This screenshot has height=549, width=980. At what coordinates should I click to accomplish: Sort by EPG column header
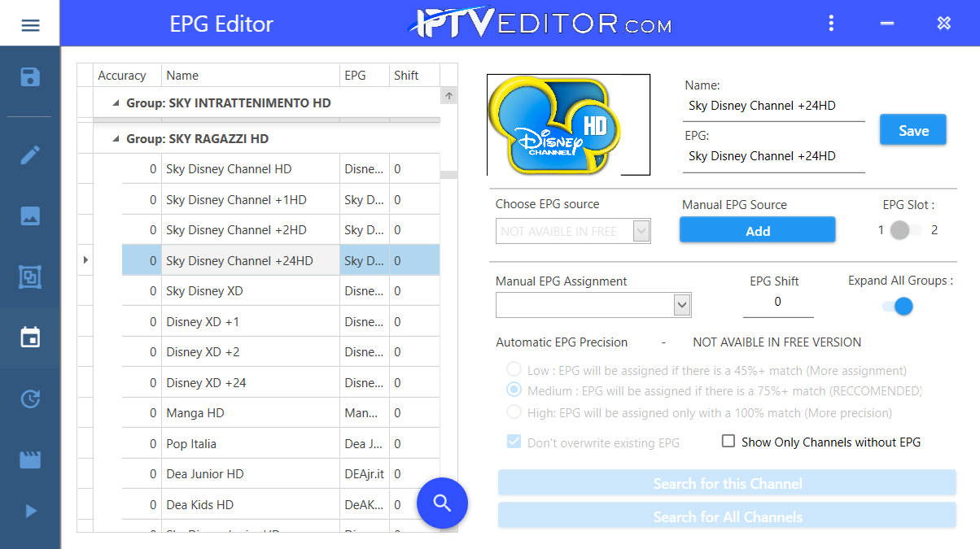point(365,75)
